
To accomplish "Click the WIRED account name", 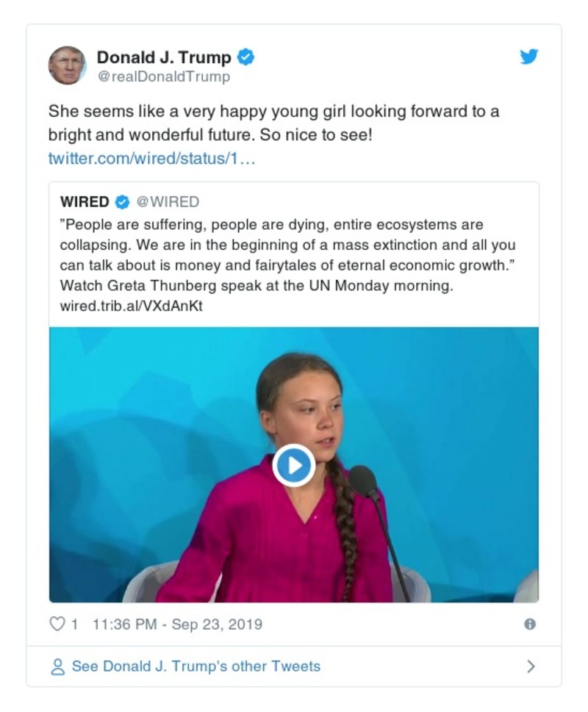I will coord(85,202).
